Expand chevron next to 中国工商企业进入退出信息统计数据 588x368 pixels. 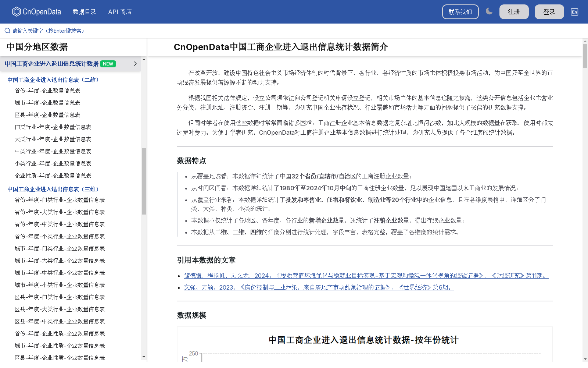135,64
